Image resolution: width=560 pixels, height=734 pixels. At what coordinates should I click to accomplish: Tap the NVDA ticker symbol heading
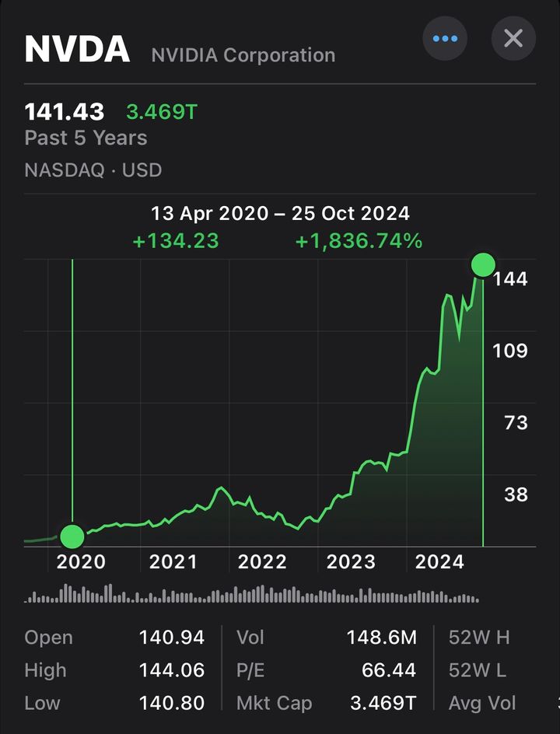[x=77, y=49]
